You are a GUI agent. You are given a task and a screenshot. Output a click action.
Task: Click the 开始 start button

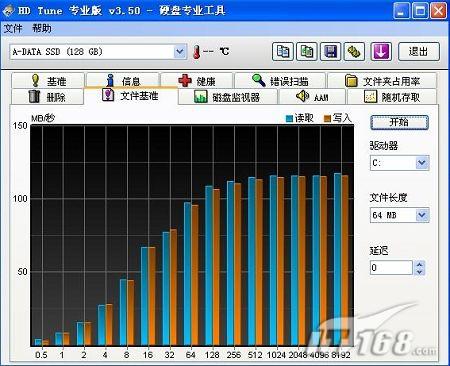[x=399, y=122]
